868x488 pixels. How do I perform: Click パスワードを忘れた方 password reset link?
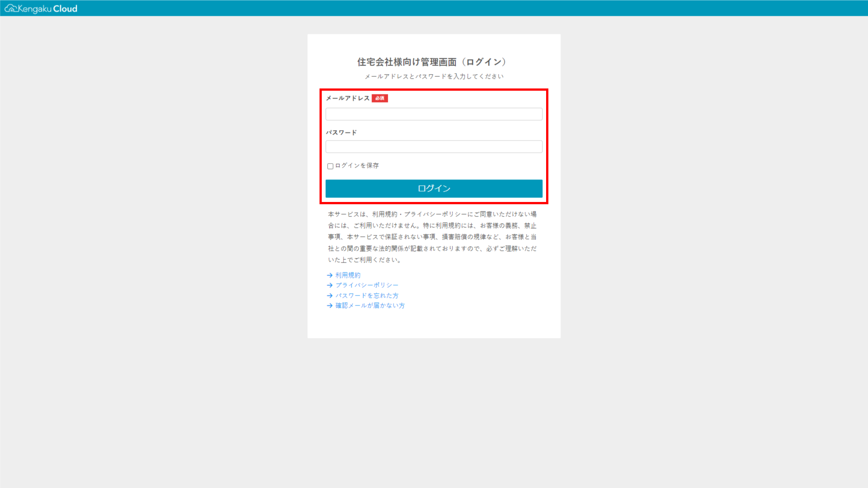coord(367,295)
